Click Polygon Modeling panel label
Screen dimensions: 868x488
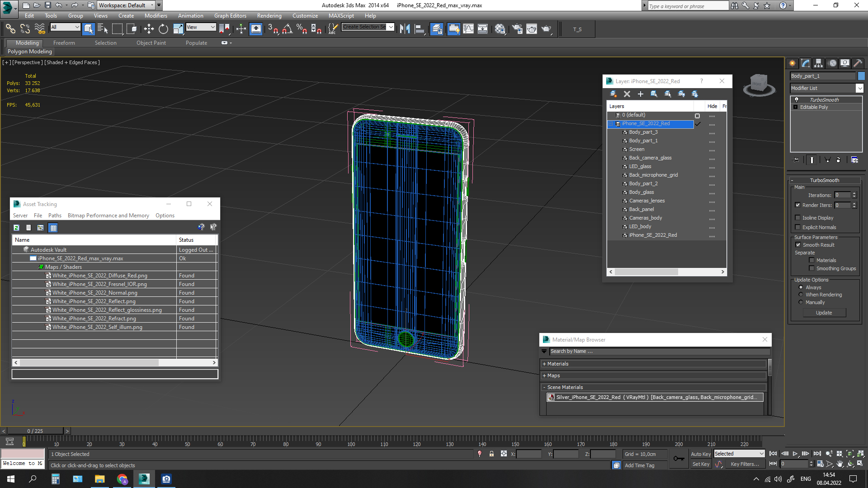[x=30, y=52]
